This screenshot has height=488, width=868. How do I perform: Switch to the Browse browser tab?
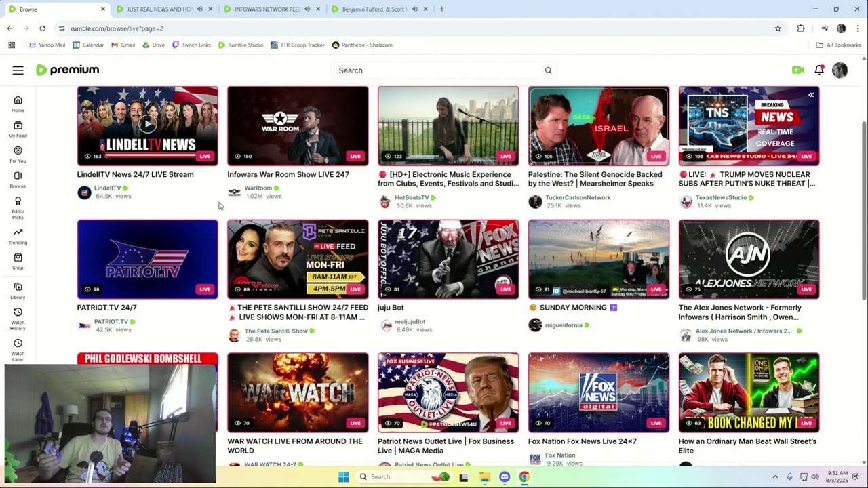coord(56,9)
